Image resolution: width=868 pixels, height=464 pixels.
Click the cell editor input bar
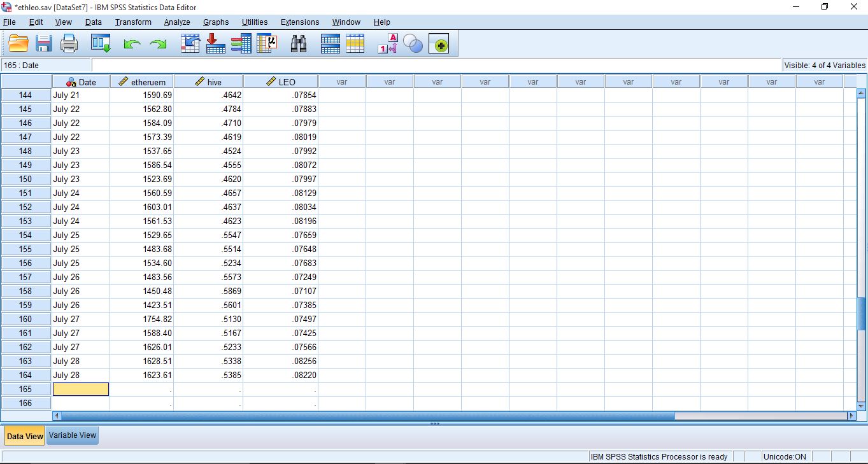point(436,65)
